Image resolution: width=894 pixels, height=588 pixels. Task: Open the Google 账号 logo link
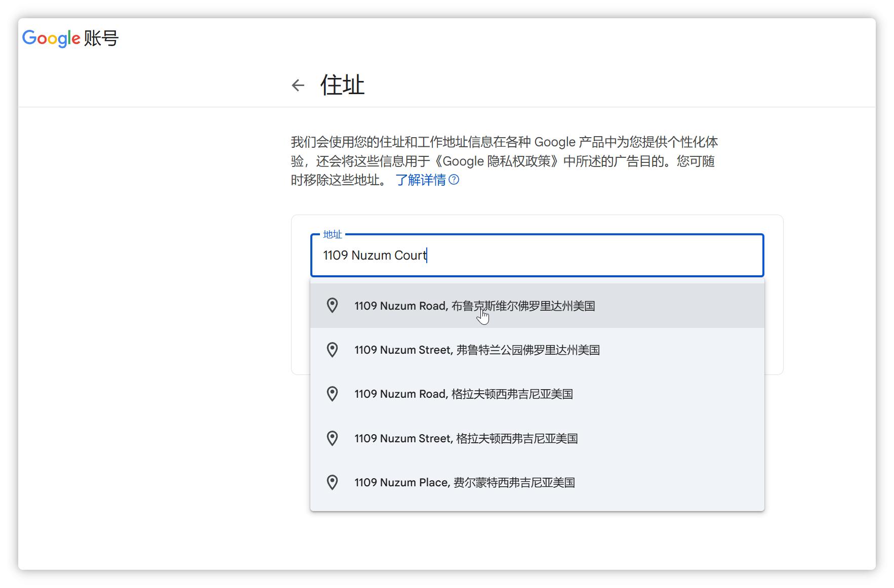(x=70, y=38)
